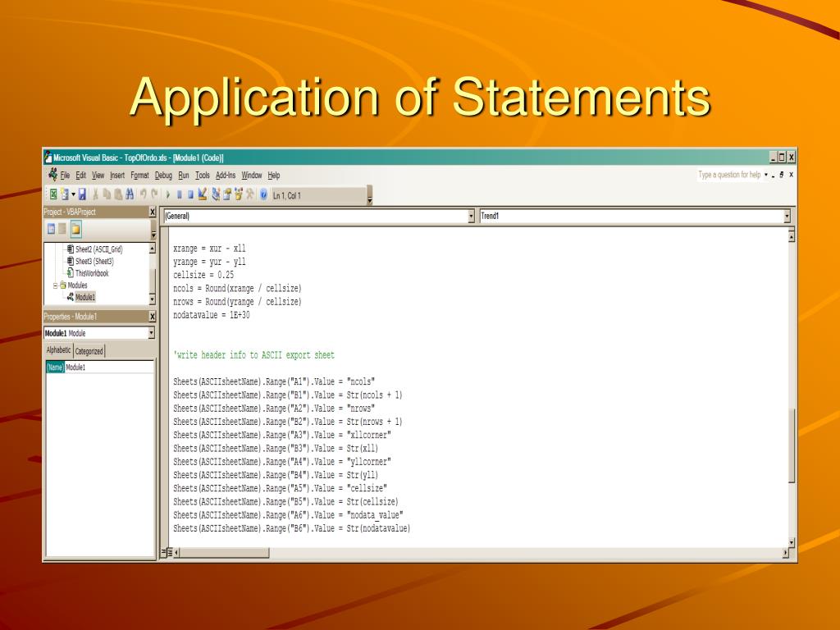Click the 'cellsize = 0.25' code line
This screenshot has width=840, height=630.
coord(203,275)
